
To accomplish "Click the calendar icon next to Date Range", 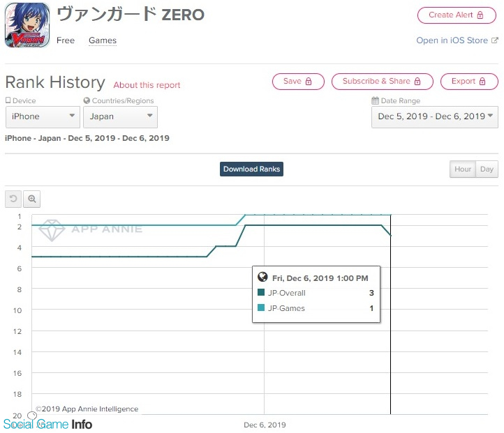I will (375, 101).
